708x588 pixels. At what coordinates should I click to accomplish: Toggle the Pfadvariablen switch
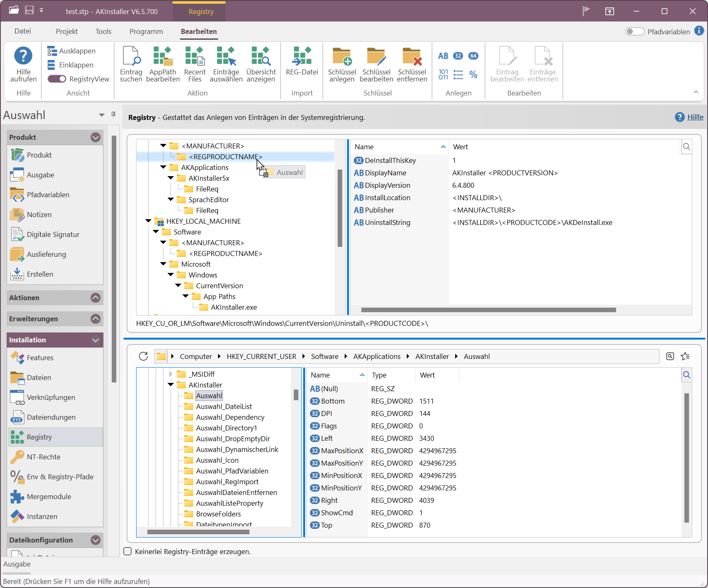635,31
